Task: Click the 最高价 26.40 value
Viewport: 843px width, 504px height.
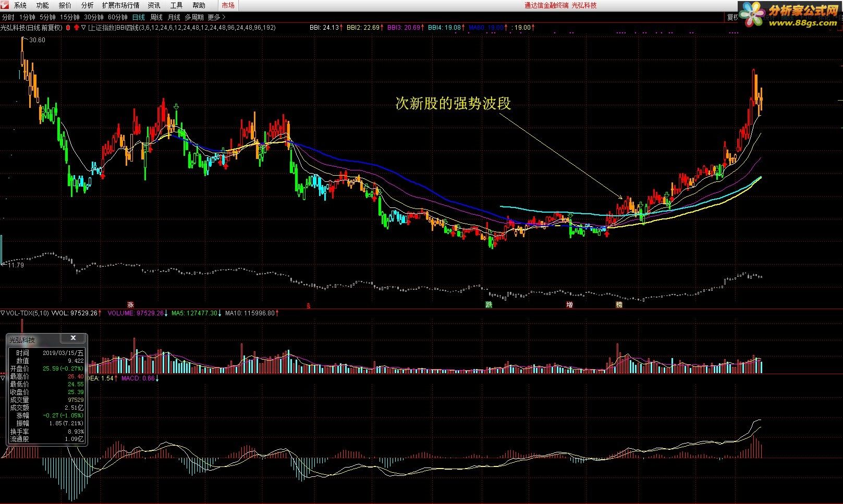Action: [76, 376]
